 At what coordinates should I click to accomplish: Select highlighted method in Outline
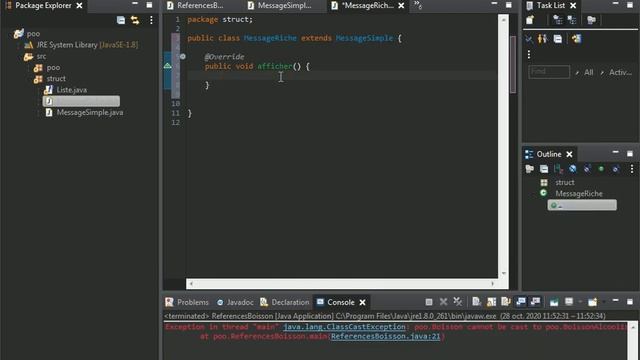tap(582, 205)
